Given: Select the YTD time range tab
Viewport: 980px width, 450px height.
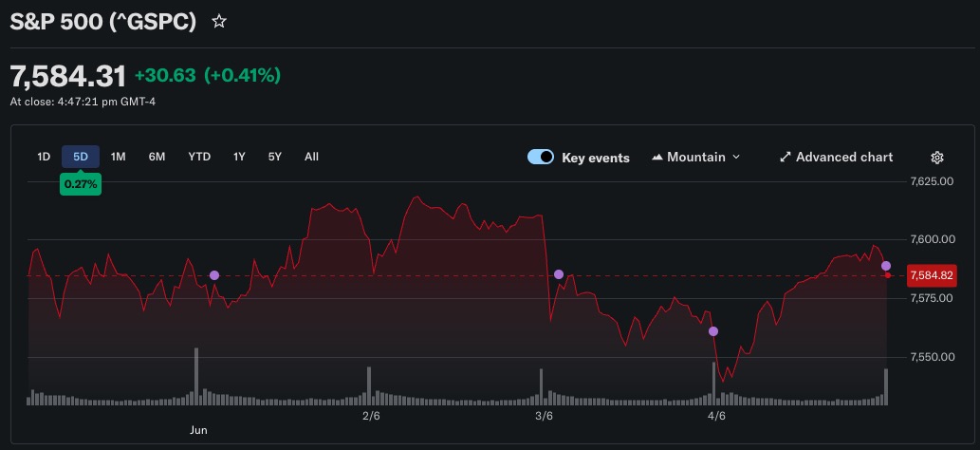Looking at the screenshot, I should pyautogui.click(x=199, y=157).
